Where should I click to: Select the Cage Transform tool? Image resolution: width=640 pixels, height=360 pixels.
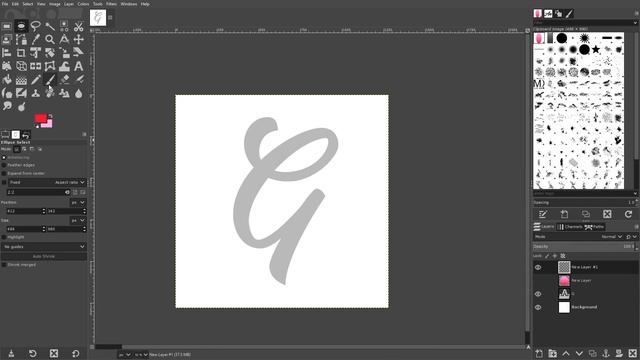50,66
